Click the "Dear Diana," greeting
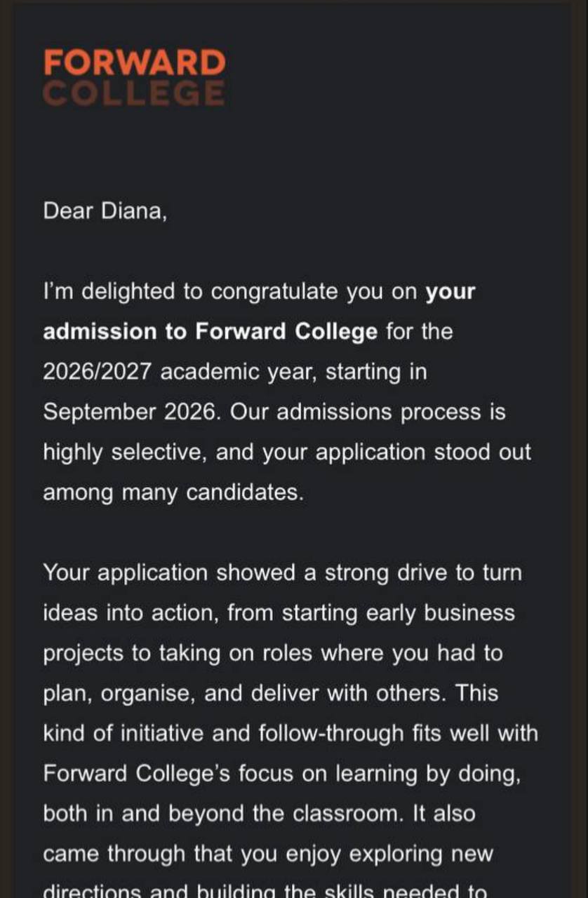Screen dimensions: 588x898 click(x=105, y=211)
